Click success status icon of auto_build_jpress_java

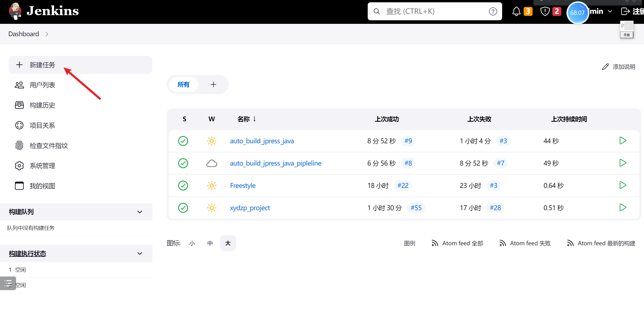click(183, 141)
